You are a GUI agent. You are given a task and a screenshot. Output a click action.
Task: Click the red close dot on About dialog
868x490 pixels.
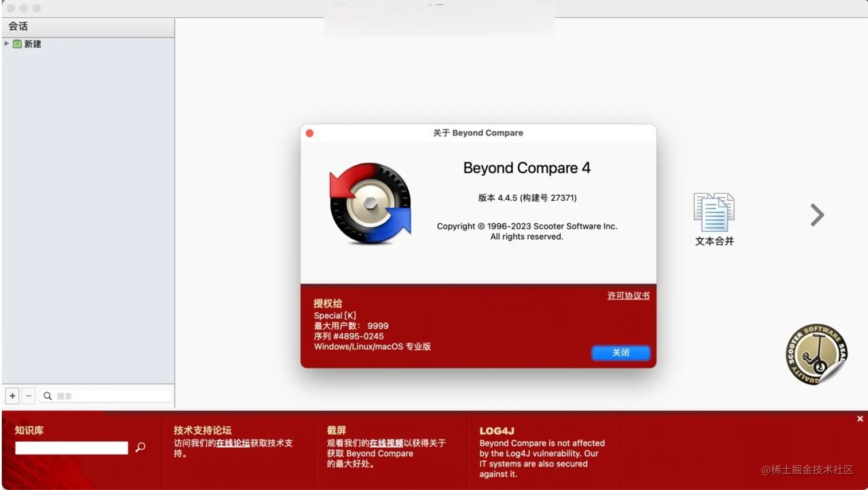[x=309, y=133]
